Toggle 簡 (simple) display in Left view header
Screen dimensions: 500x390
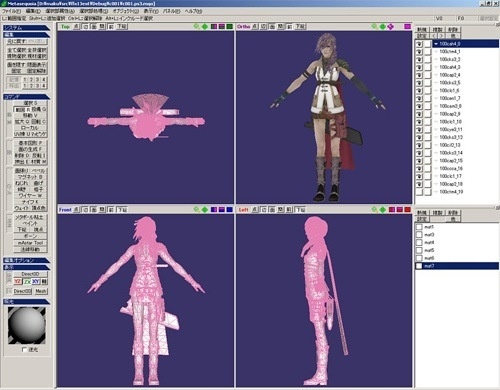[281, 209]
